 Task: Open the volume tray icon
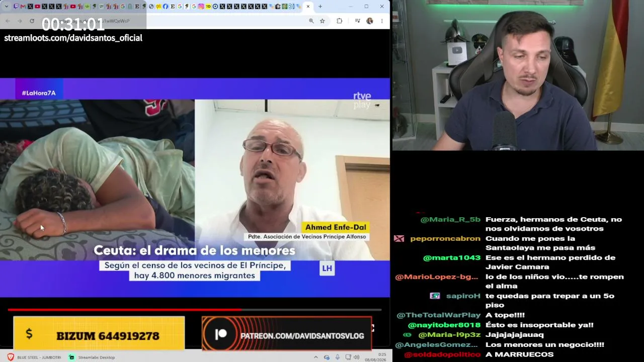point(356,357)
